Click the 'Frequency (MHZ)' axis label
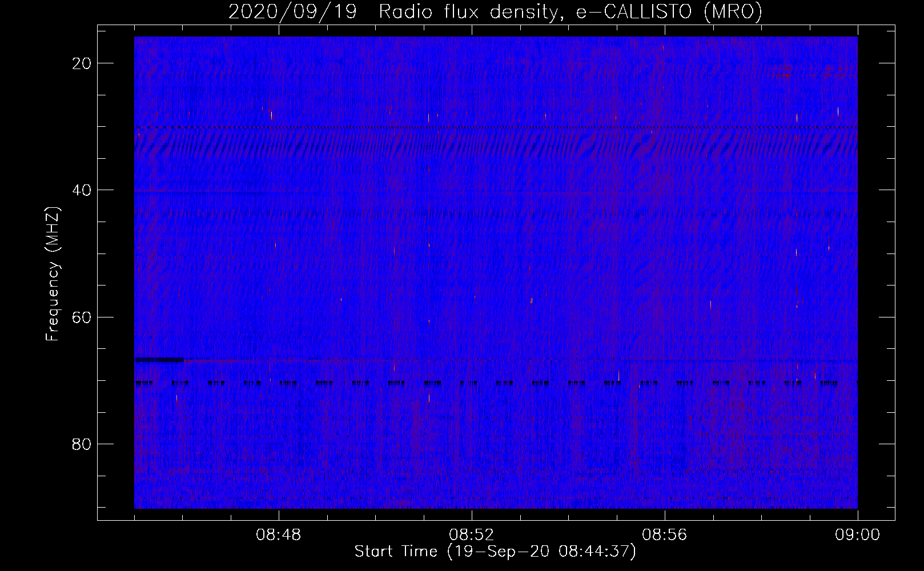This screenshot has width=924, height=571. 53,274
